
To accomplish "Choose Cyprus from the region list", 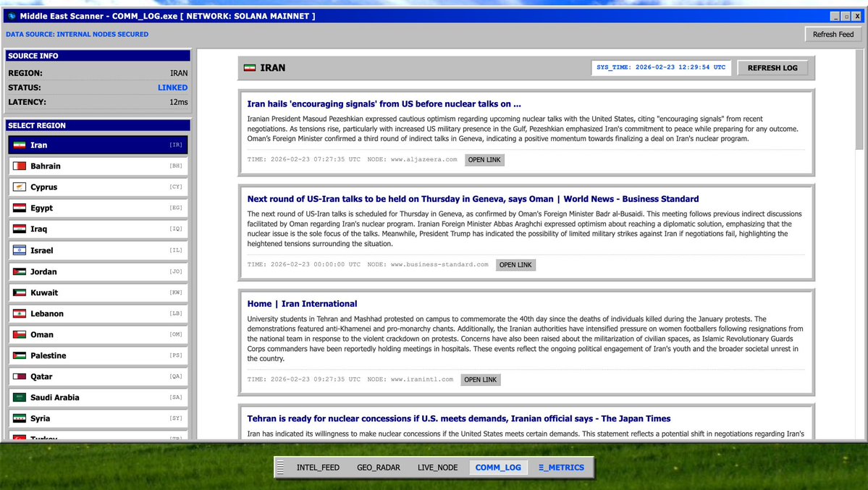I will click(98, 187).
